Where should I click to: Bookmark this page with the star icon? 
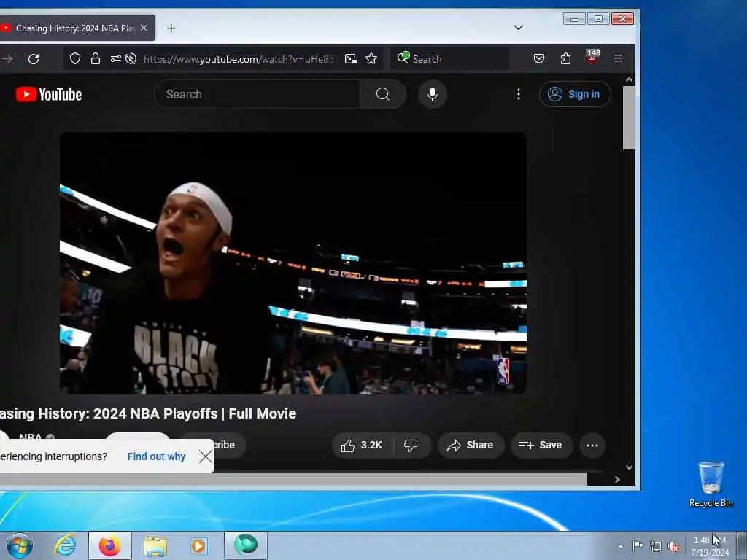tap(371, 58)
